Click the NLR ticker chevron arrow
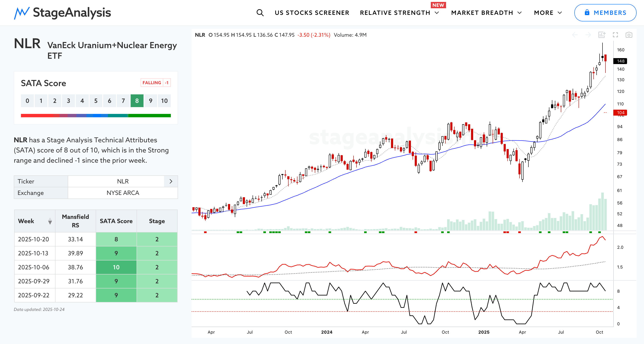This screenshot has height=344, width=644. 171,181
